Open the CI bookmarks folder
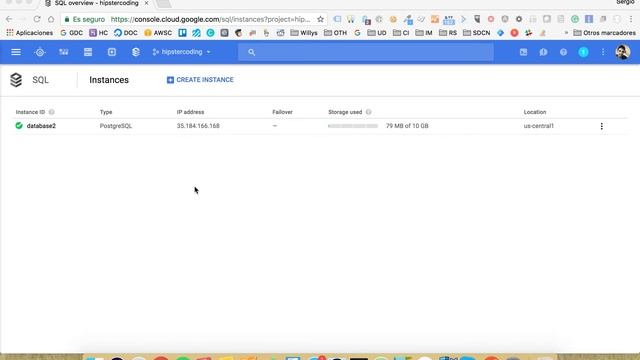 coord(401,33)
